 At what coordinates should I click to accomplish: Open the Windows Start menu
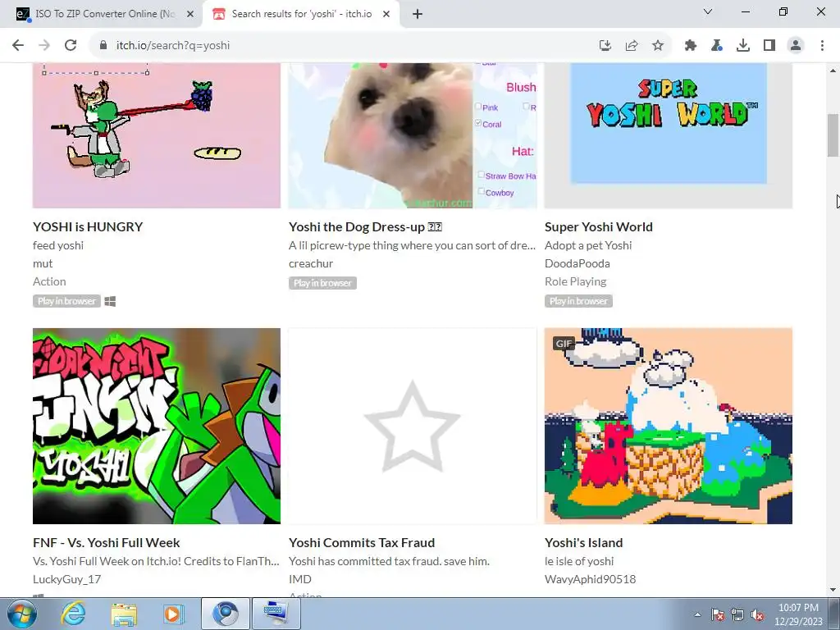[x=21, y=614]
